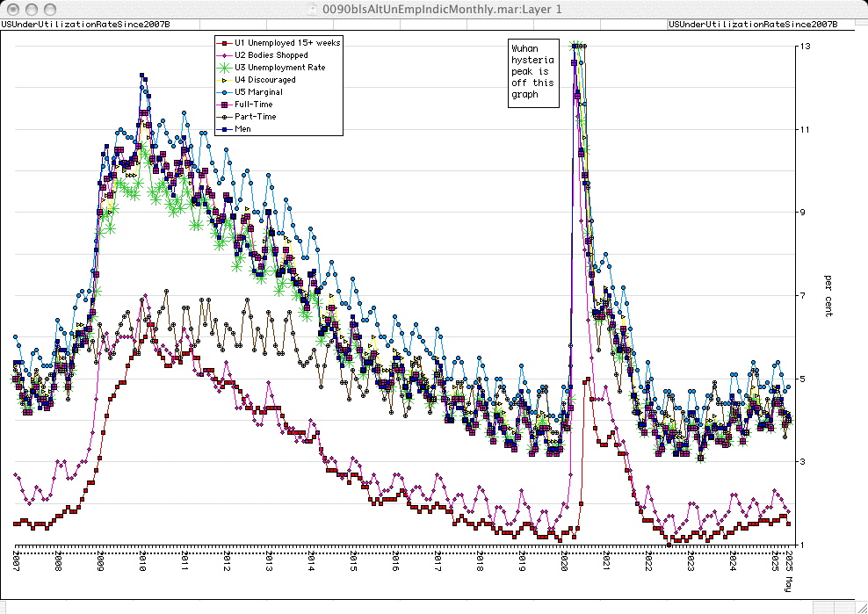Click the right USUnderUtilizationRateSince2007B title label
Viewport: 868px width, 614px height.
(753, 24)
